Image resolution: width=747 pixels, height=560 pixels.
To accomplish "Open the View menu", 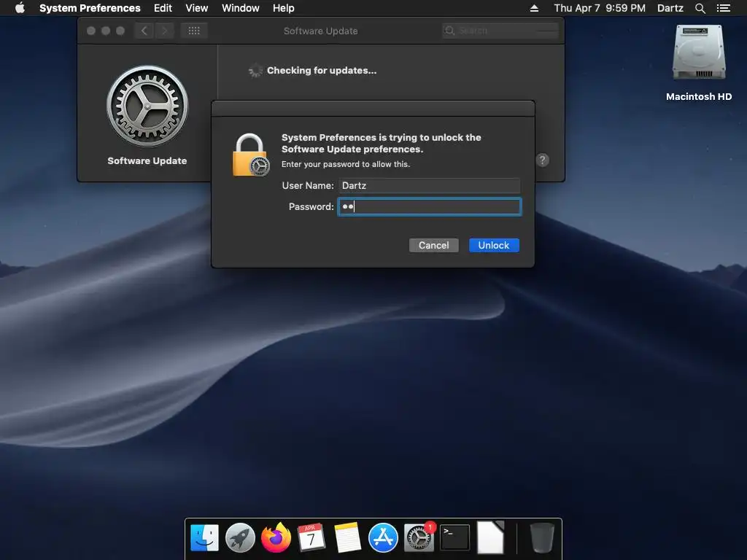I will 197,8.
